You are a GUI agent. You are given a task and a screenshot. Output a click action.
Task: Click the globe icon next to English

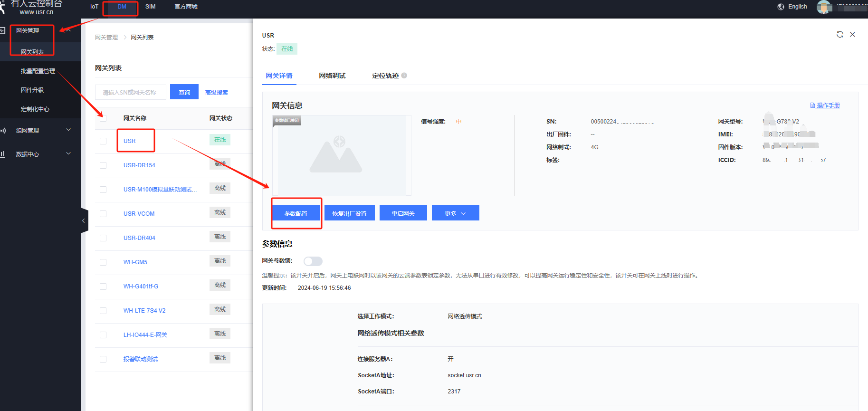coord(781,7)
